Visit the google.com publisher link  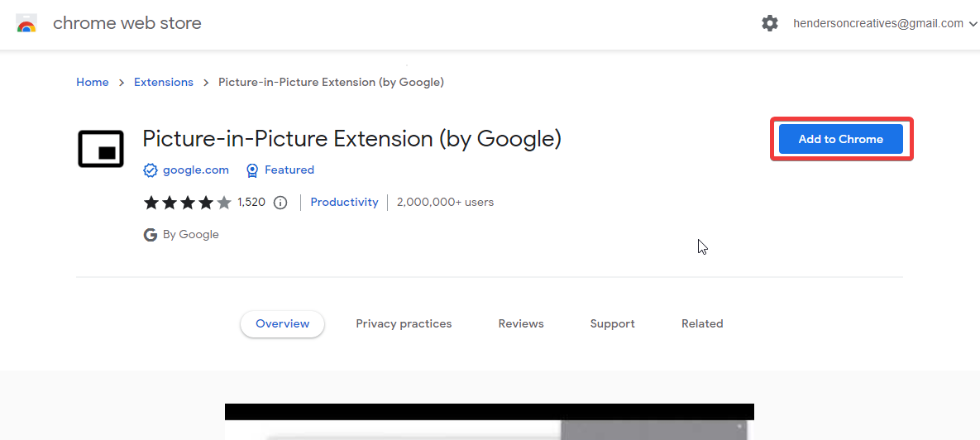(x=196, y=170)
